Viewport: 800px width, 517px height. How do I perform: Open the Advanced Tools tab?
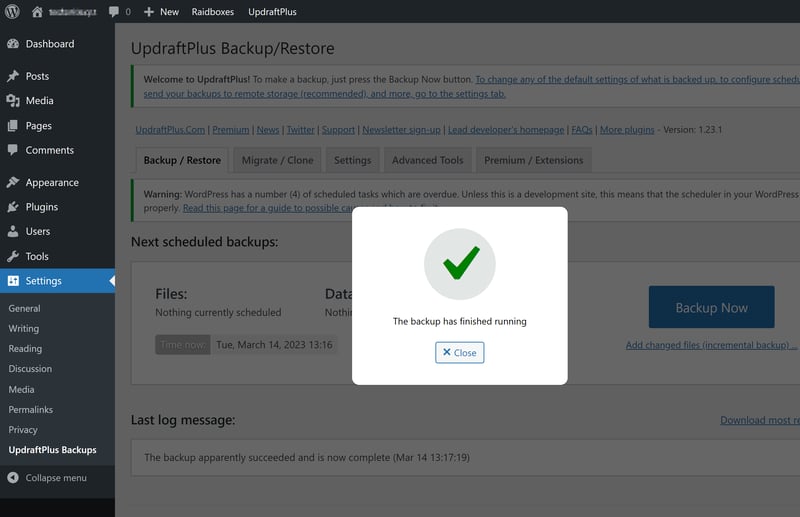click(427, 160)
